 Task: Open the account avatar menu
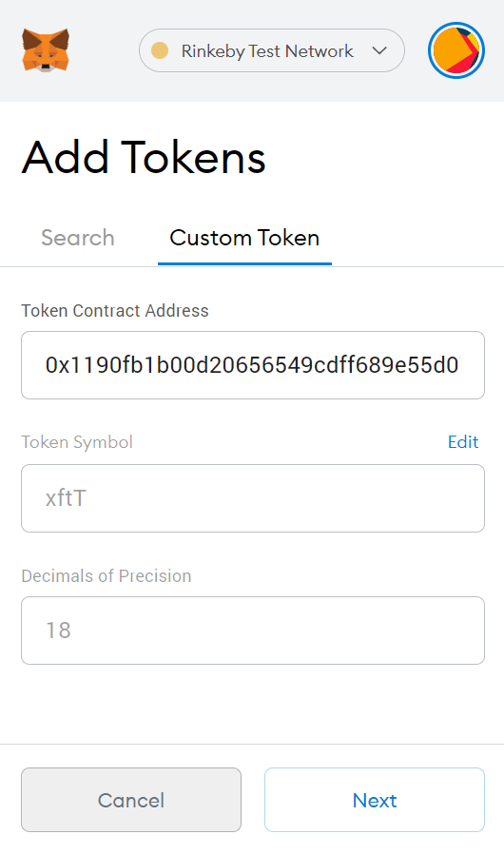(456, 50)
